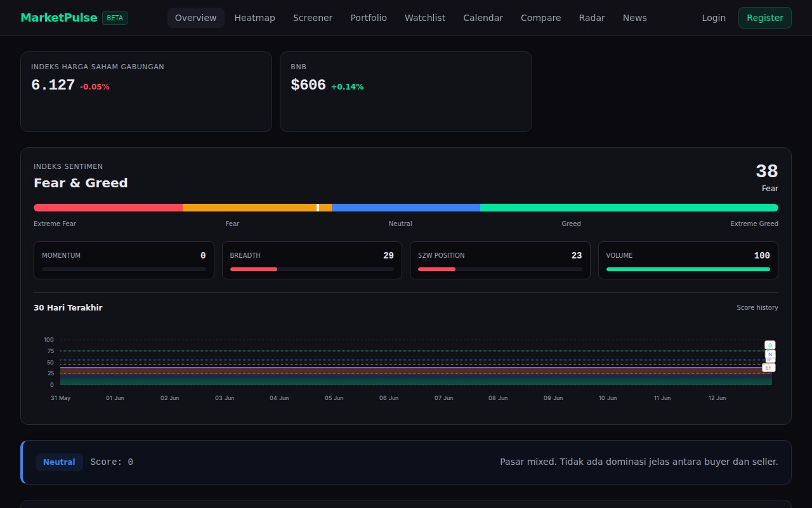Click the $606 BNB price

tap(308, 85)
